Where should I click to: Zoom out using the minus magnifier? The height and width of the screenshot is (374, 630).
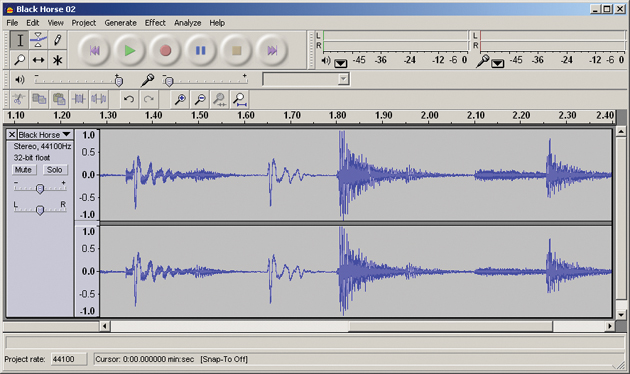[x=200, y=99]
